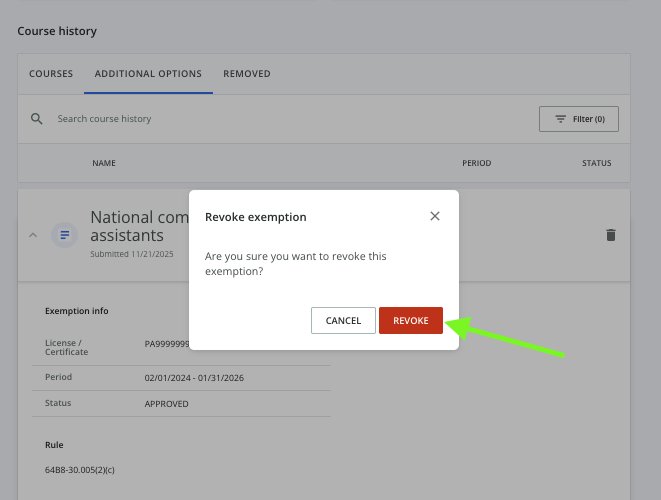
Task: Click the exemption document icon
Action: point(65,235)
